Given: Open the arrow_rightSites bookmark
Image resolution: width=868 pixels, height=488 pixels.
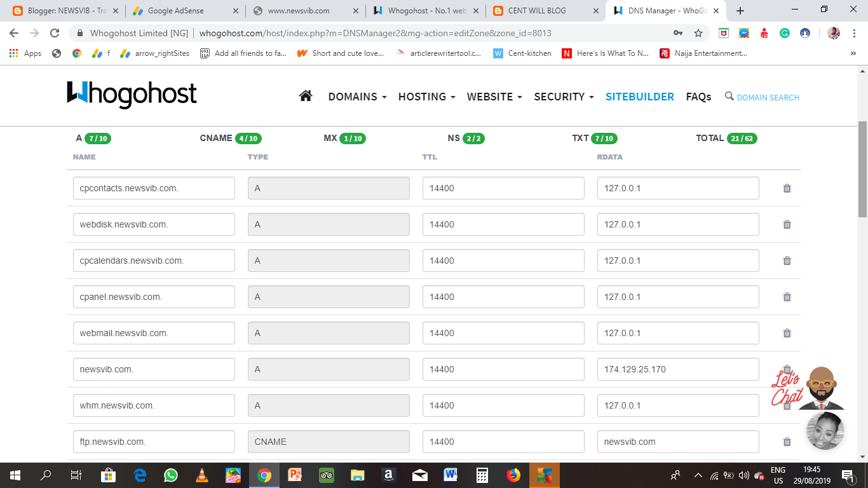Looking at the screenshot, I should [155, 53].
